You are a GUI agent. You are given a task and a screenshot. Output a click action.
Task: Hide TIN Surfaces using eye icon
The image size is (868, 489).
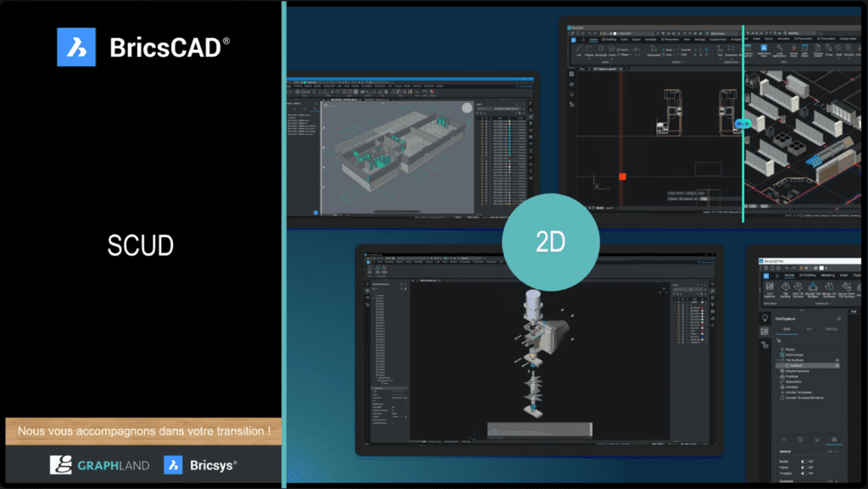point(837,360)
